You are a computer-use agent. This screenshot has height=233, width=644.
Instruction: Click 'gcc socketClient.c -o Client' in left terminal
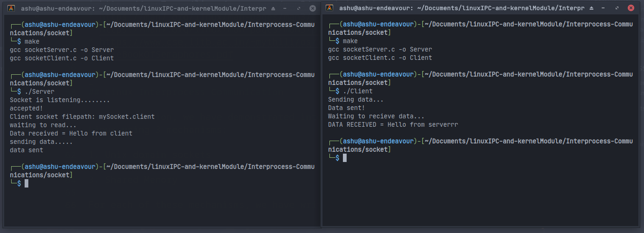(62, 58)
